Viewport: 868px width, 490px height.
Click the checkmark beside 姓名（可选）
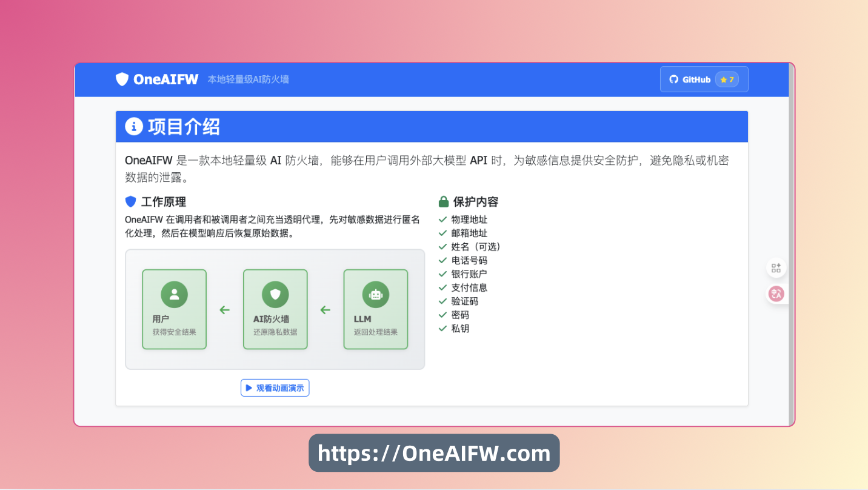pyautogui.click(x=442, y=247)
